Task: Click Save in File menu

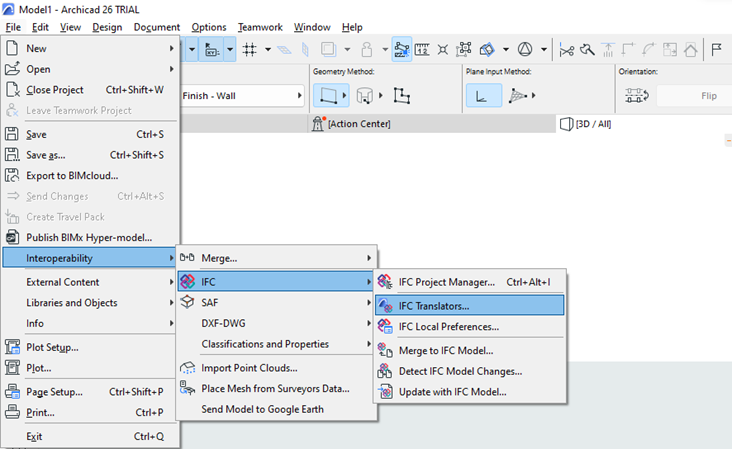Action: (x=90, y=134)
